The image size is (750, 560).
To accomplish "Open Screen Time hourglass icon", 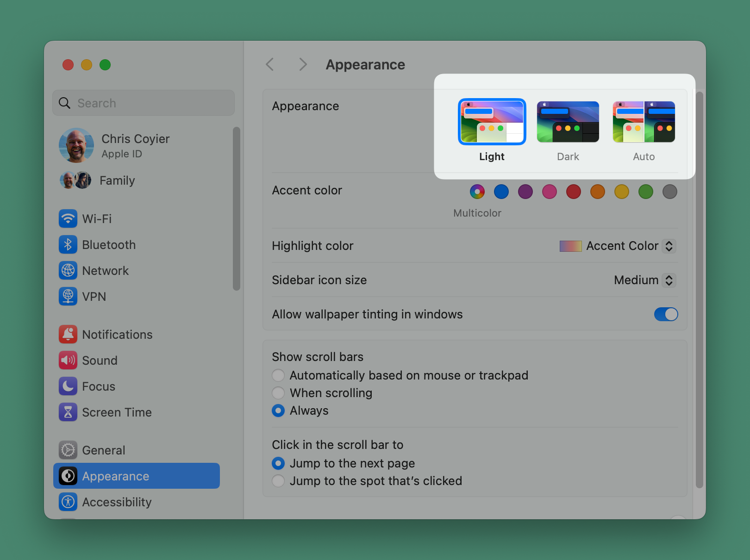I will point(68,412).
